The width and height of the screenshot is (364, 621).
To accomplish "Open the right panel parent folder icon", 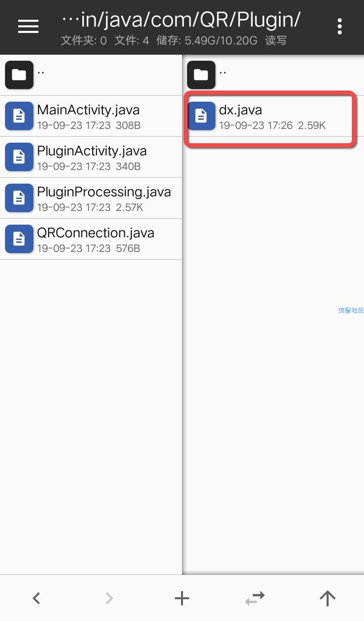I will 201,75.
